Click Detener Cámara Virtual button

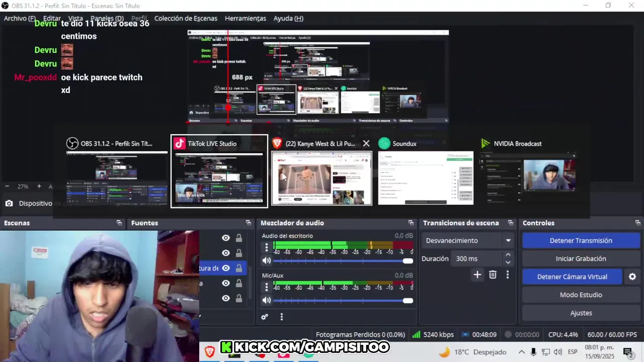coord(572,277)
